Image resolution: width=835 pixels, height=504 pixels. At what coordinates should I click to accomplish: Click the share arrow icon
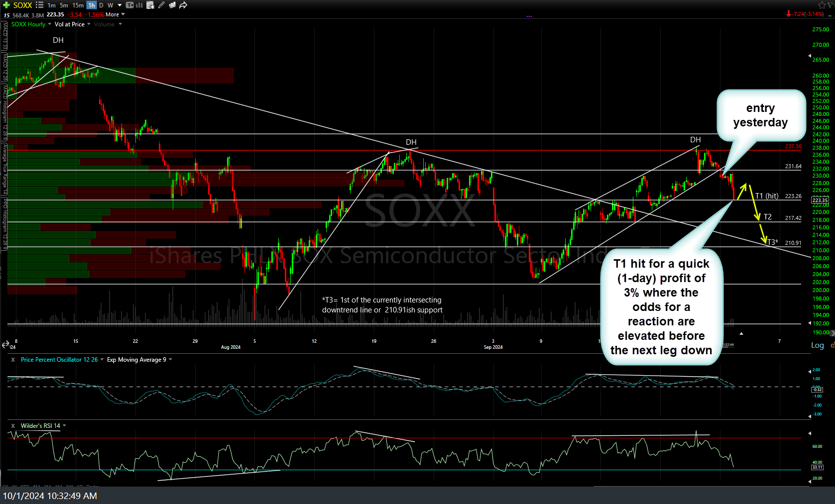pos(183,5)
